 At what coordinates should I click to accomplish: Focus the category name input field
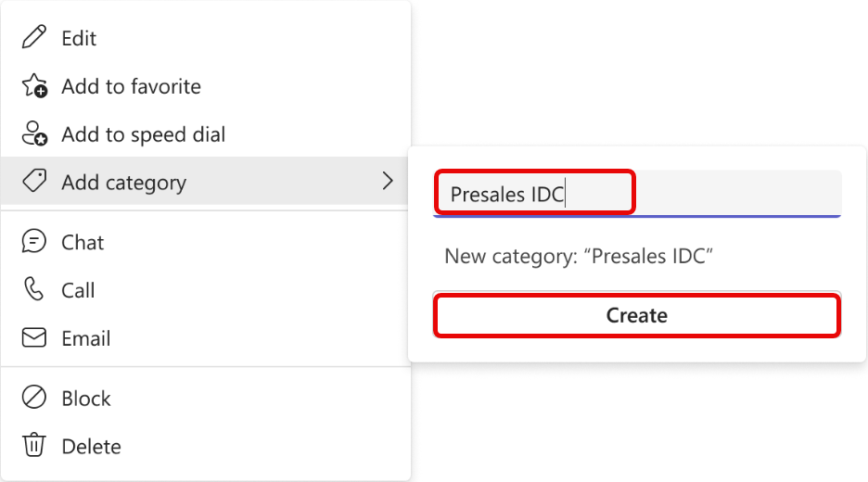click(x=637, y=194)
